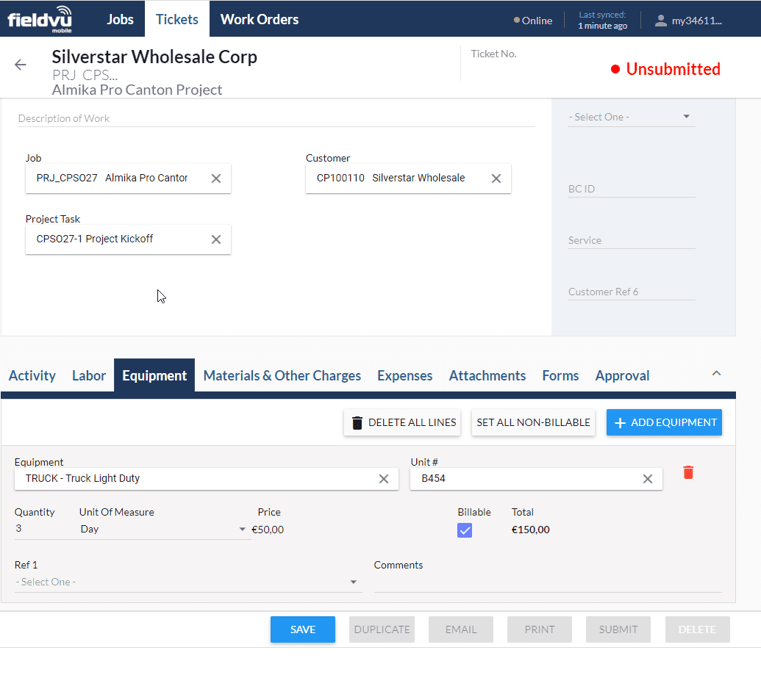Switch to the Expenses tab
This screenshot has height=686, width=761.
click(405, 375)
